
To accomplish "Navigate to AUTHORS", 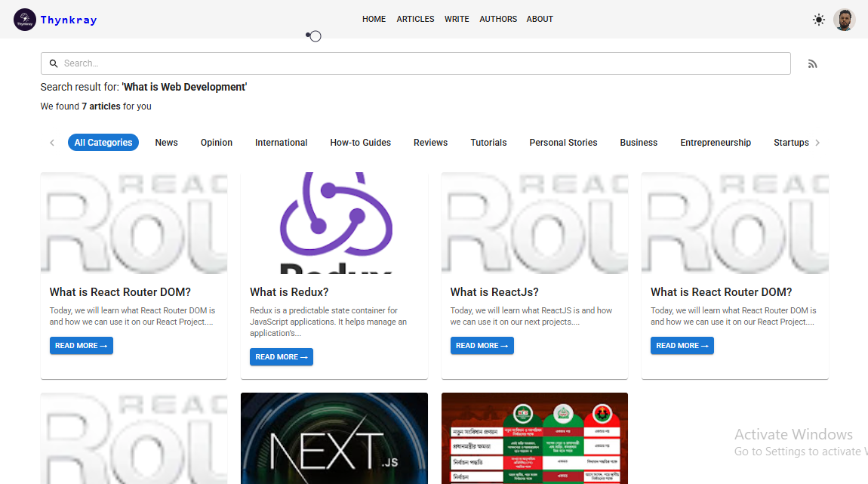I will 498,19.
